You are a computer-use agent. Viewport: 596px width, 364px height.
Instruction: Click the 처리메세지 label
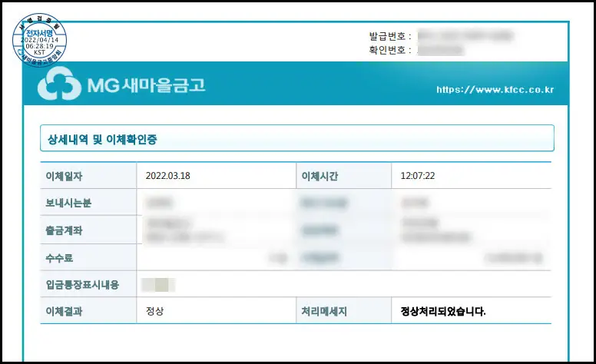(x=324, y=312)
